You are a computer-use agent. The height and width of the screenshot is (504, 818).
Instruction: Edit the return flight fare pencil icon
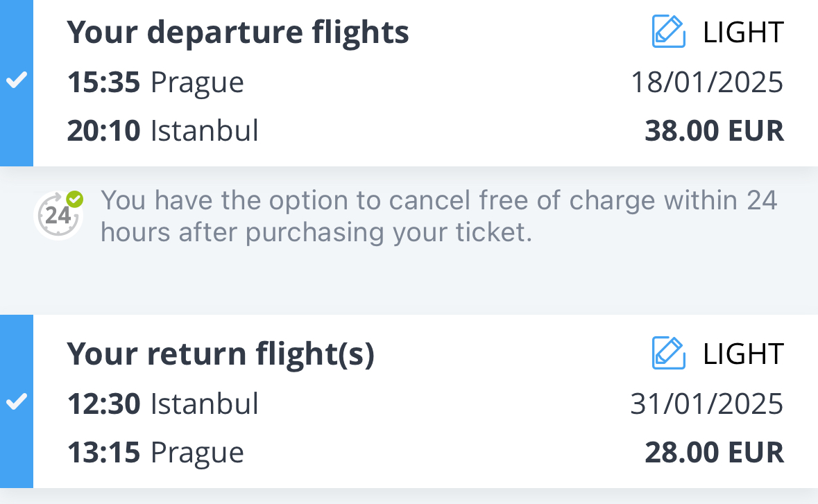pyautogui.click(x=668, y=354)
